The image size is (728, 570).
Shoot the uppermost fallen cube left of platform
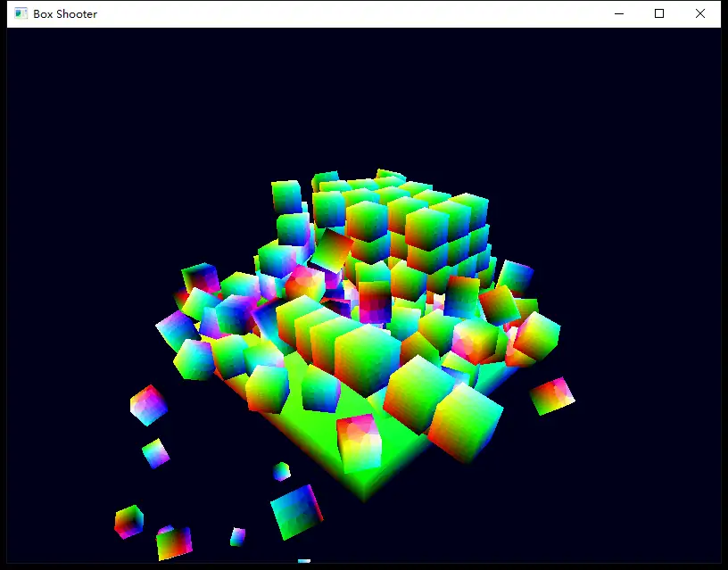point(148,405)
